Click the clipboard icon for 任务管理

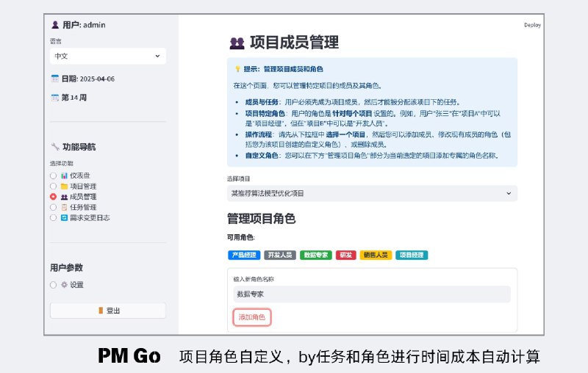click(x=64, y=207)
